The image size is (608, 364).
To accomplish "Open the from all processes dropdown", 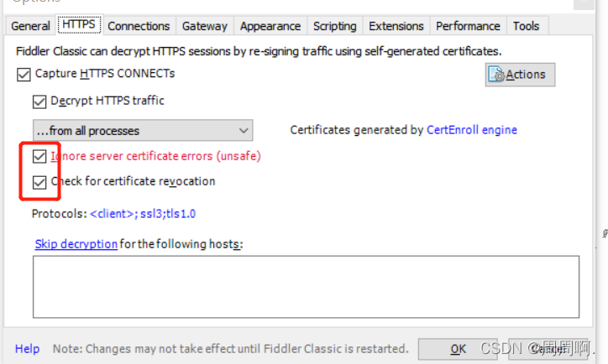I will pos(142,131).
